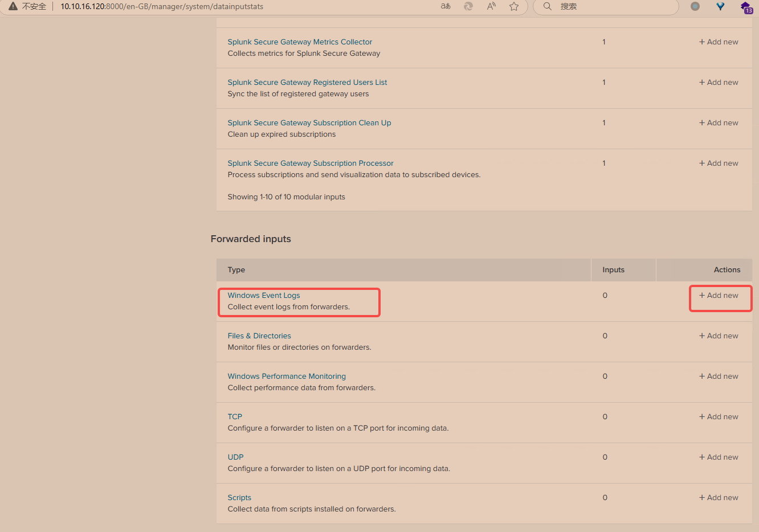Add new Windows Performance Monitoring input
The image size is (759, 532).
[x=719, y=377]
